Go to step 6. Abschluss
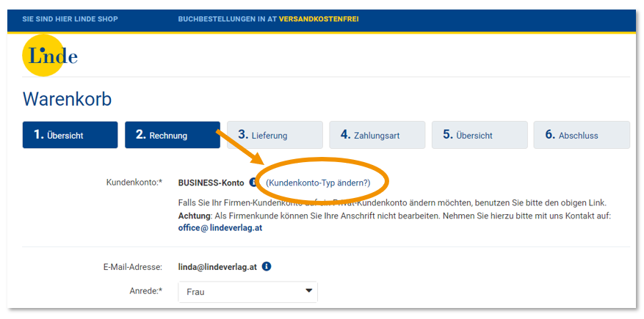Image resolution: width=644 pixels, height=319 pixels. click(582, 135)
